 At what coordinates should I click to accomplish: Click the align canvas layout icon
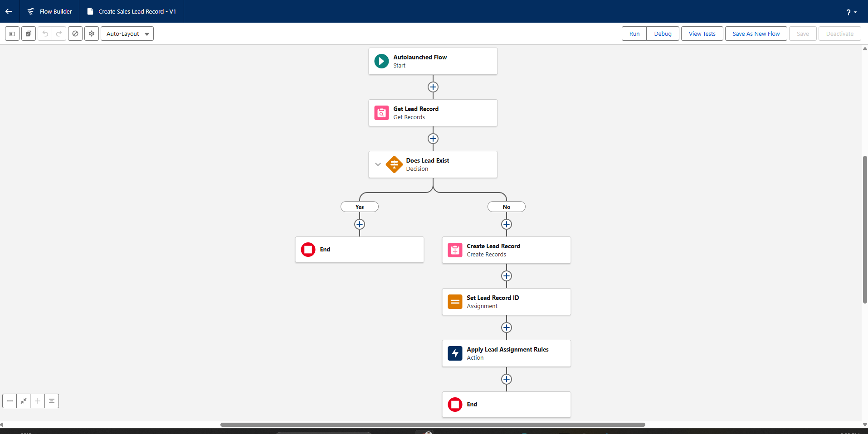point(52,401)
